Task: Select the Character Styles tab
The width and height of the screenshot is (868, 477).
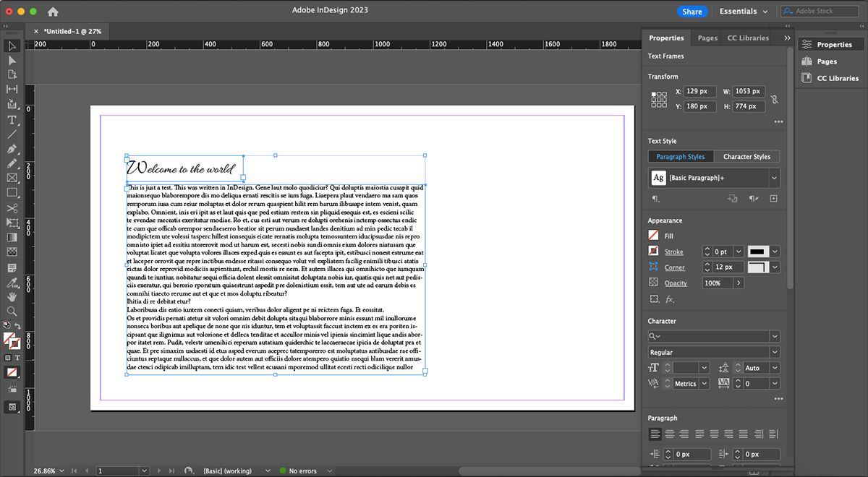Action: pos(746,157)
